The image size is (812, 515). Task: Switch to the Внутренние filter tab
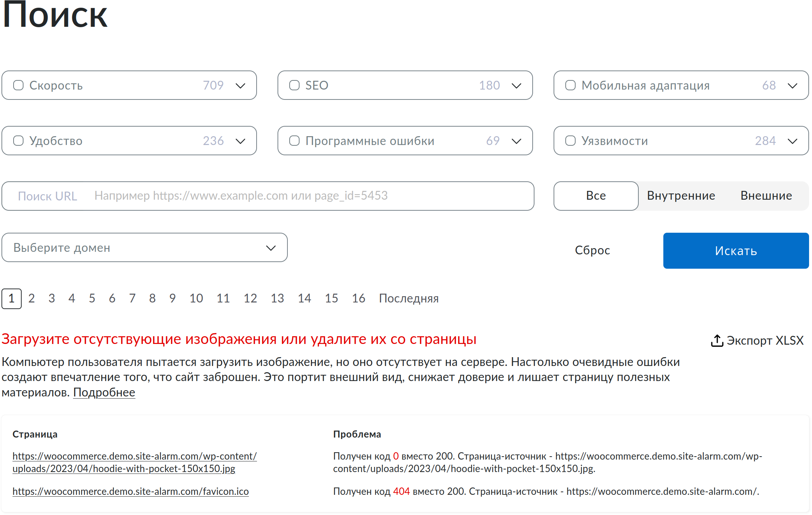[681, 196]
